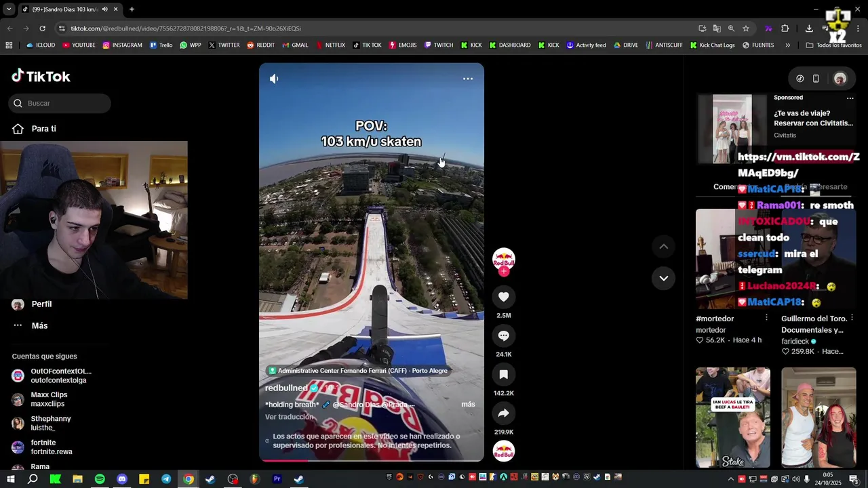Image resolution: width=868 pixels, height=488 pixels.
Task: Open the Más menu in the sidebar
Action: click(39, 325)
